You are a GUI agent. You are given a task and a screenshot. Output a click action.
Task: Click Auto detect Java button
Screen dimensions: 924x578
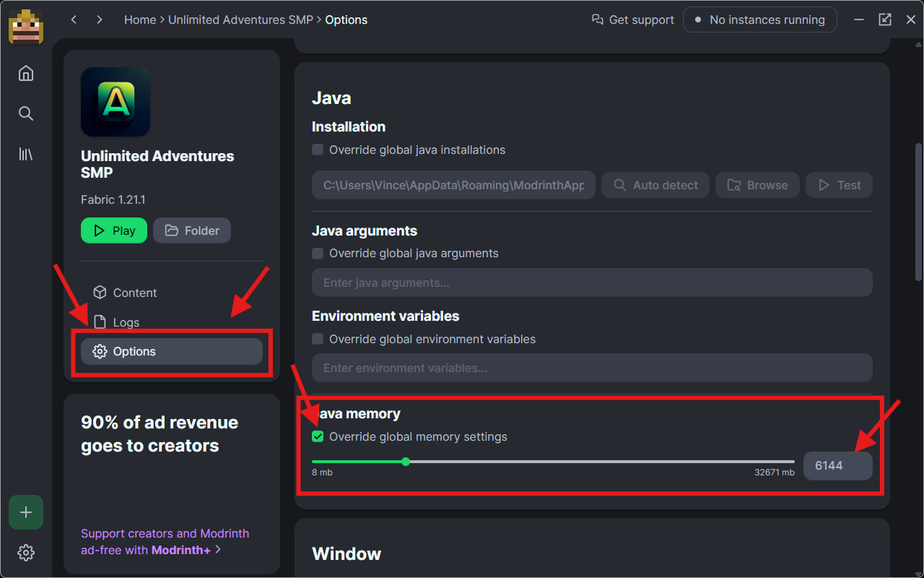pyautogui.click(x=655, y=185)
